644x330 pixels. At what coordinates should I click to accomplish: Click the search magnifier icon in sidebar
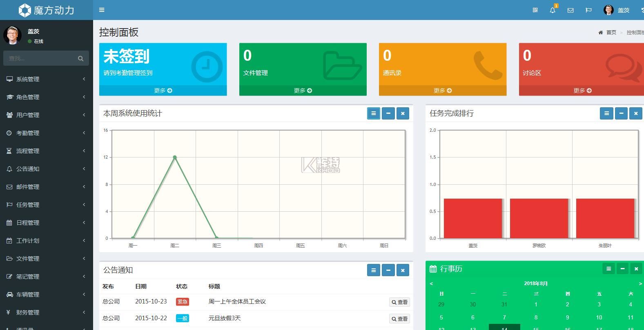click(80, 58)
